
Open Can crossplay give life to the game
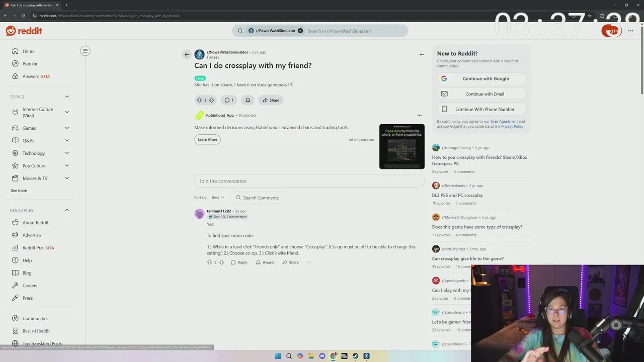pyautogui.click(x=467, y=258)
